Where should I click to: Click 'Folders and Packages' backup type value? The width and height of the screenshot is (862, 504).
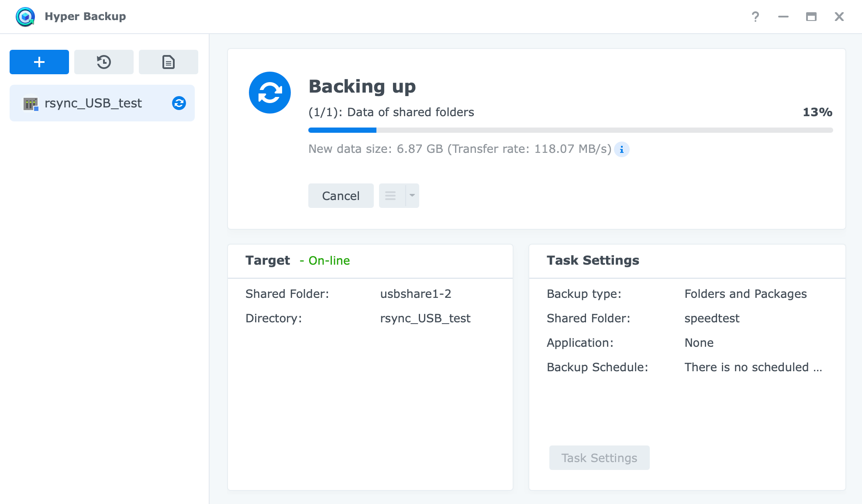(746, 294)
